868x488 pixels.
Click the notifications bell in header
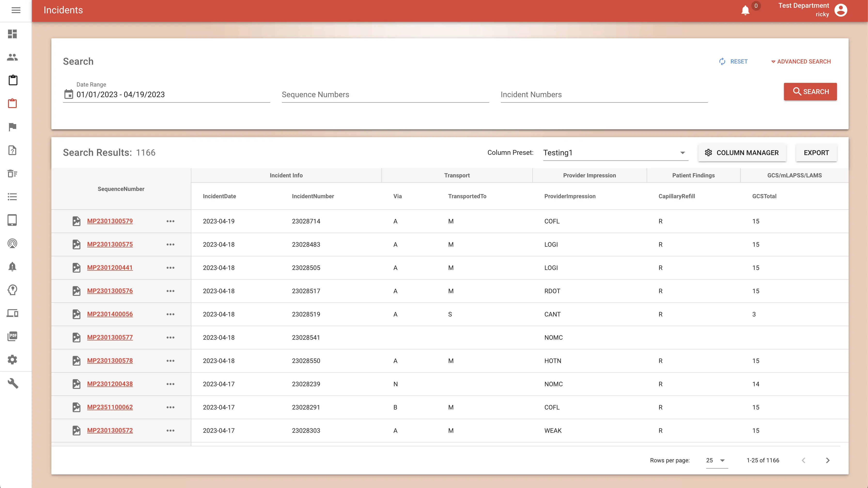[x=745, y=10]
